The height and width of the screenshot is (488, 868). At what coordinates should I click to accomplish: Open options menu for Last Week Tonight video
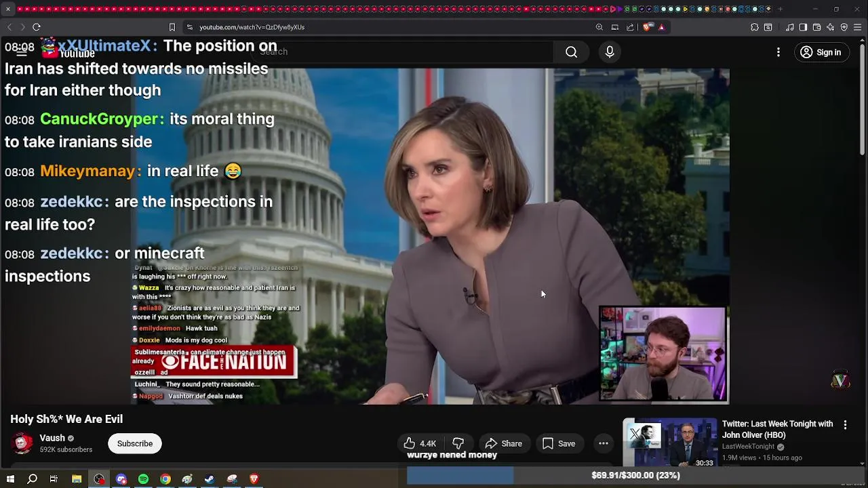pyautogui.click(x=845, y=425)
